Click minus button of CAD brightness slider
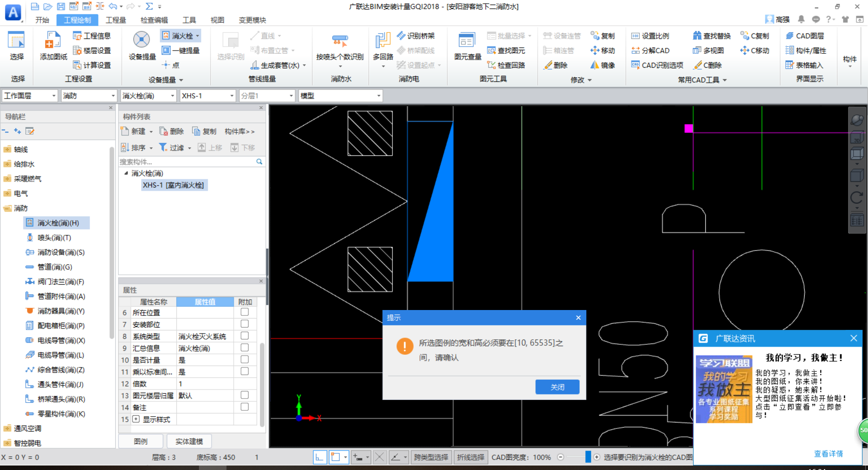The height and width of the screenshot is (470, 868). click(561, 457)
